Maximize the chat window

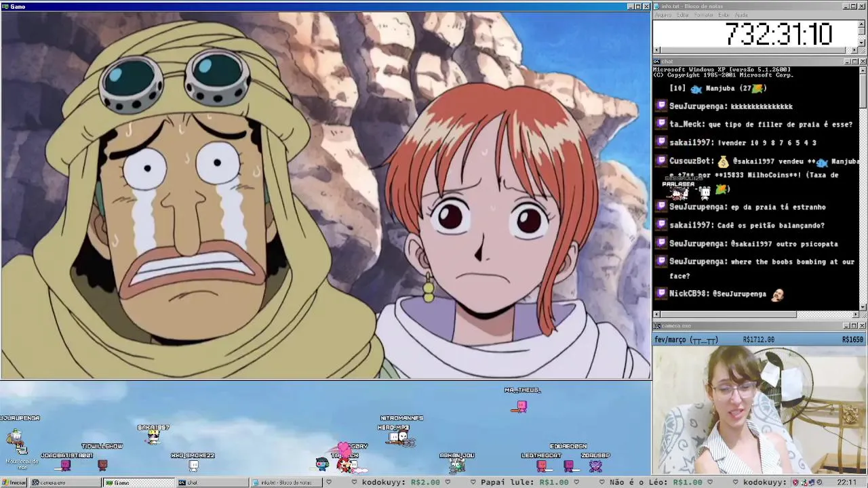854,62
